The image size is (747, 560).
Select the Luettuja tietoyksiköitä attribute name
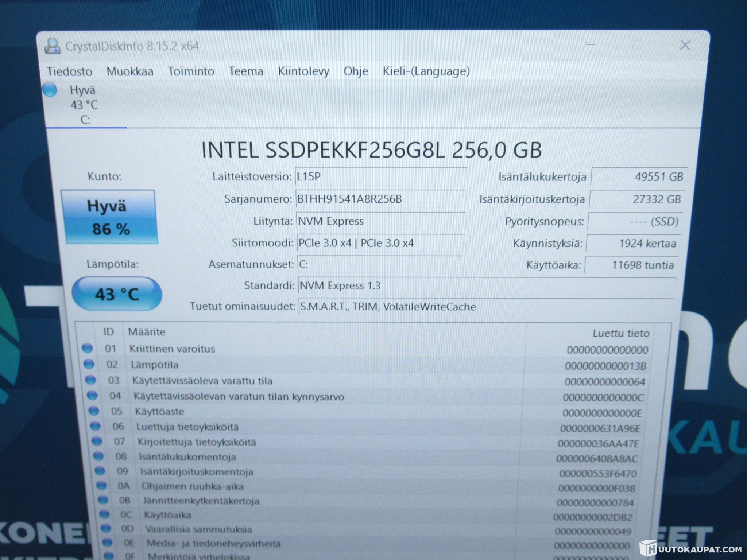click(x=187, y=427)
